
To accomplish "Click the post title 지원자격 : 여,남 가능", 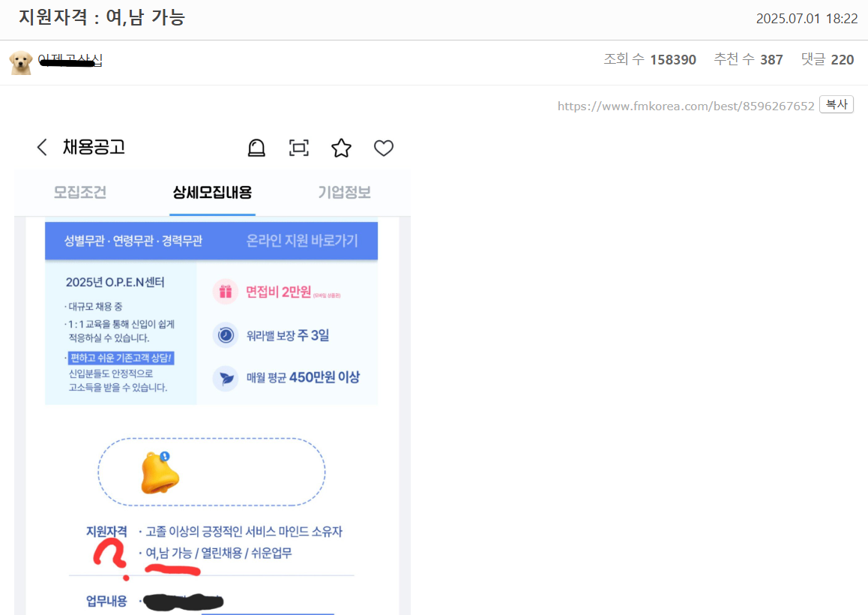I will (x=102, y=18).
